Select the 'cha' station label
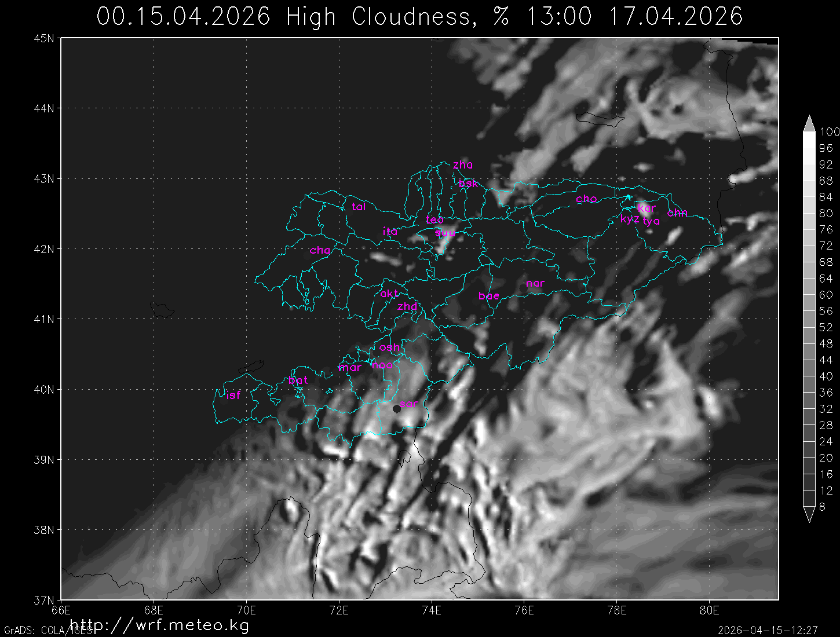The width and height of the screenshot is (840, 637). pos(320,250)
